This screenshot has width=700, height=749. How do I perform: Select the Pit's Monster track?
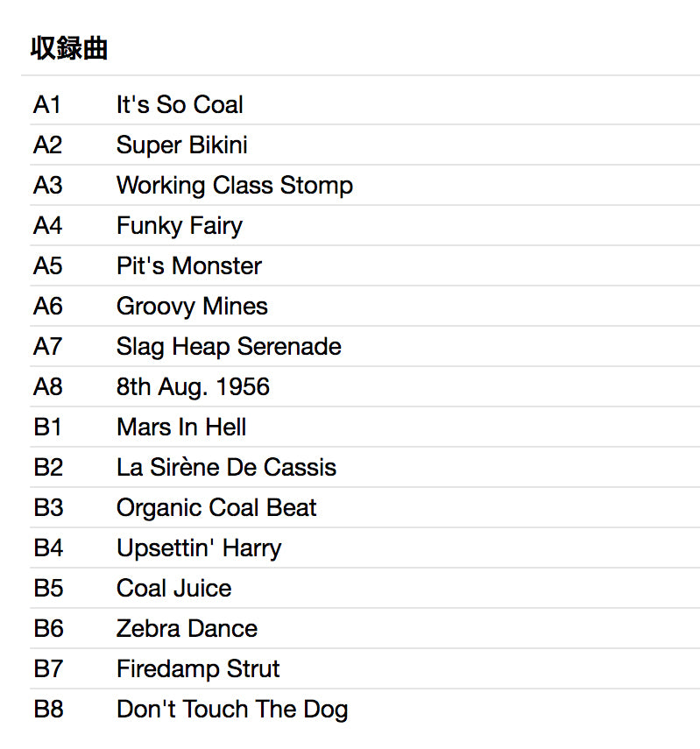click(x=188, y=266)
